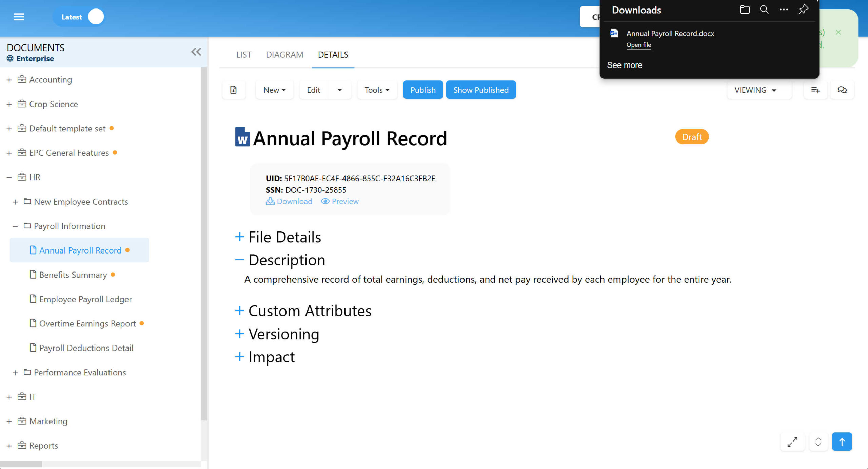The width and height of the screenshot is (868, 469).
Task: Click Open file link in Downloads
Action: click(x=638, y=45)
